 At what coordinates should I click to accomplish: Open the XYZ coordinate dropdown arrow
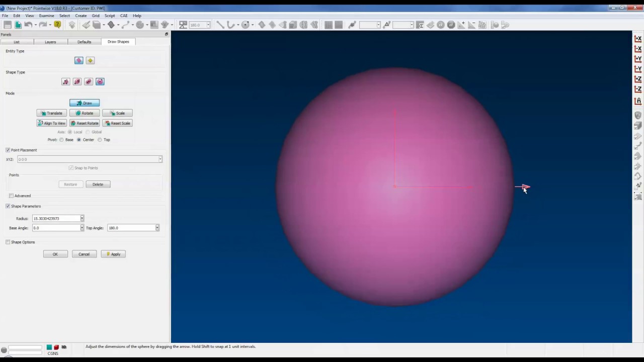click(x=160, y=159)
